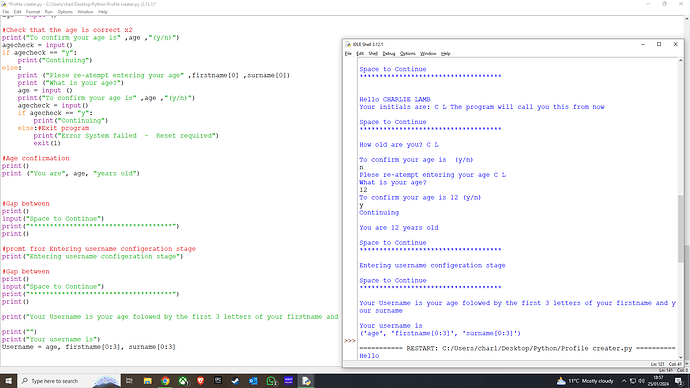The width and height of the screenshot is (690, 388).
Task: Click Shell output 'Hello CHARLIE LAMB'
Action: pyautogui.click(x=395, y=99)
